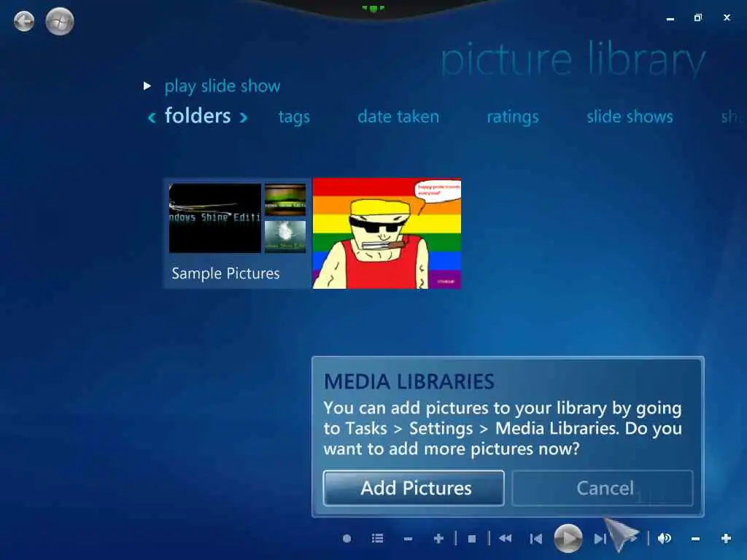Click channel down minus control

408,539
